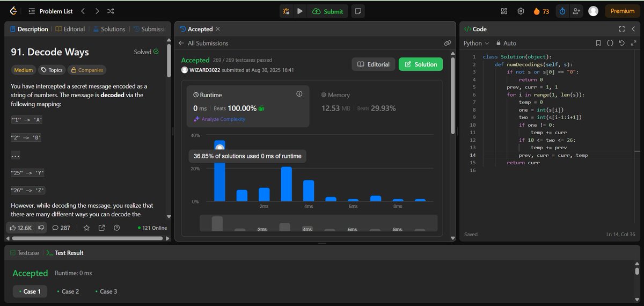Select Case 2 result
The width and height of the screenshot is (644, 306).
click(x=68, y=292)
